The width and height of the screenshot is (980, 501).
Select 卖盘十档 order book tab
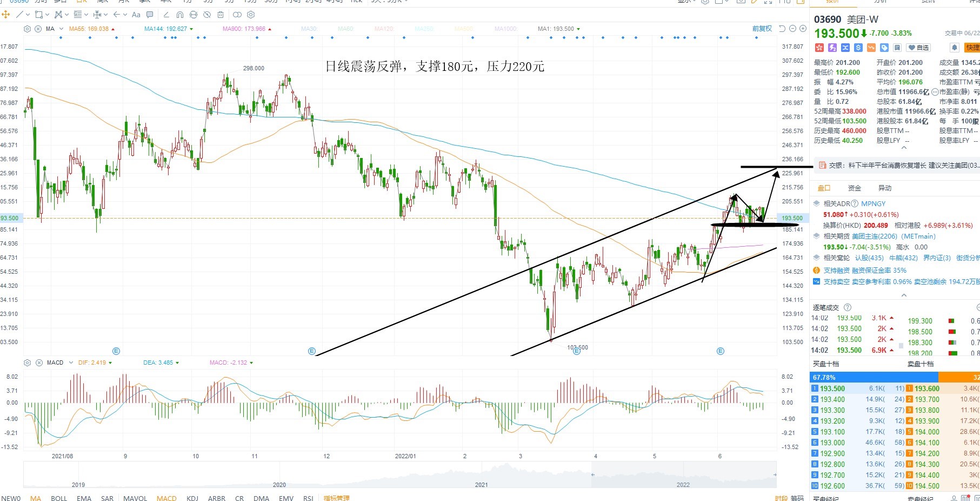(920, 364)
